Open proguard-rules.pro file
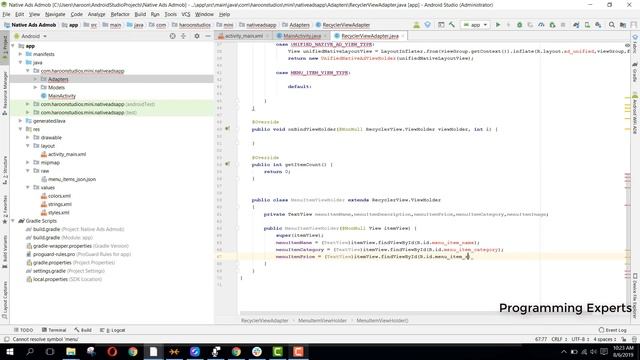640x360 pixels. [x=78, y=254]
